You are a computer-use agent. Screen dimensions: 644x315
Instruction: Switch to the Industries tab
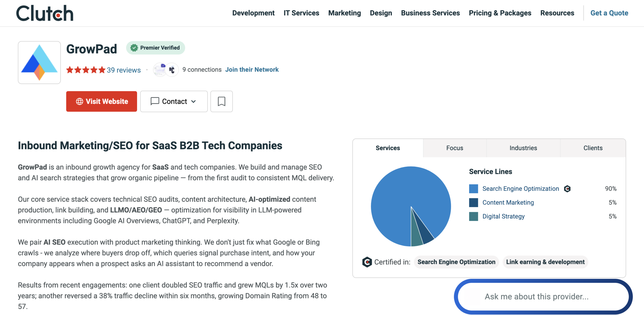pos(523,148)
